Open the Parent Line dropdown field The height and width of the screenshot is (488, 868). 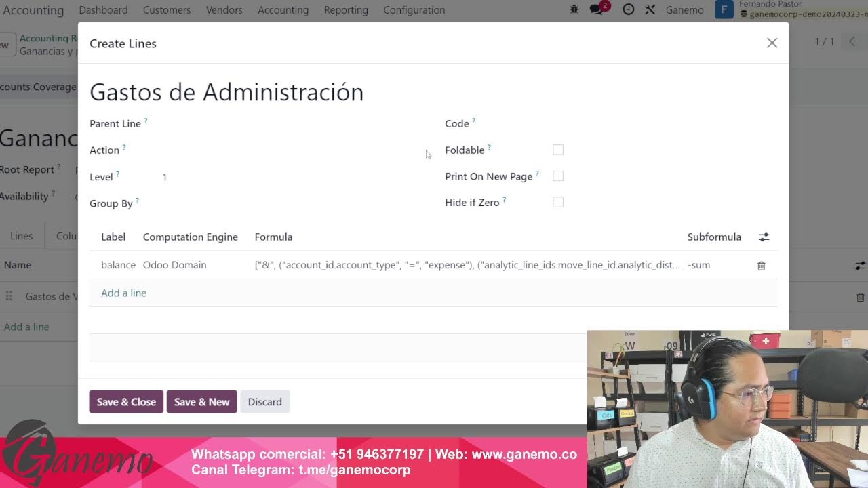click(290, 123)
